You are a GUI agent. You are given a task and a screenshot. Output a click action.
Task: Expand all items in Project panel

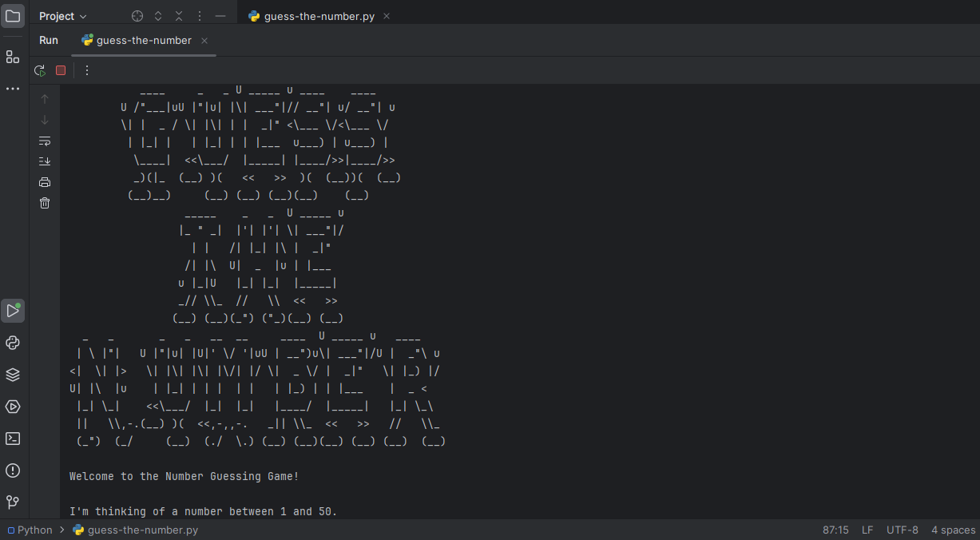[158, 16]
